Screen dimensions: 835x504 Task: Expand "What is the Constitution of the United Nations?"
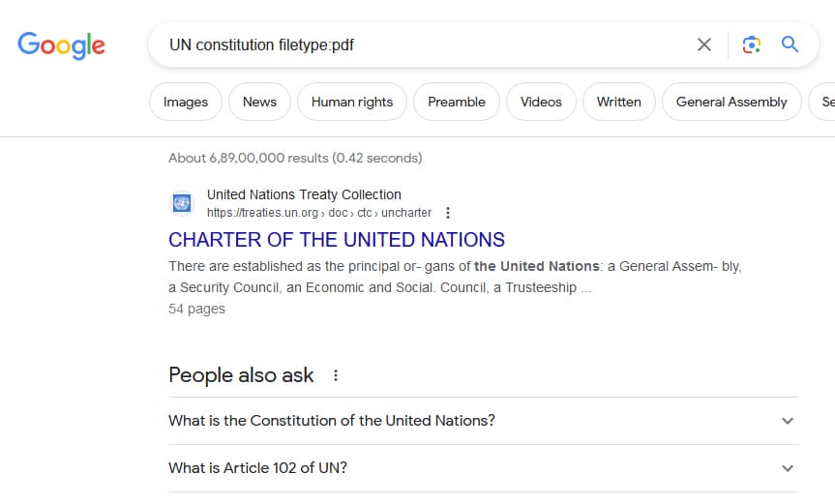[787, 421]
